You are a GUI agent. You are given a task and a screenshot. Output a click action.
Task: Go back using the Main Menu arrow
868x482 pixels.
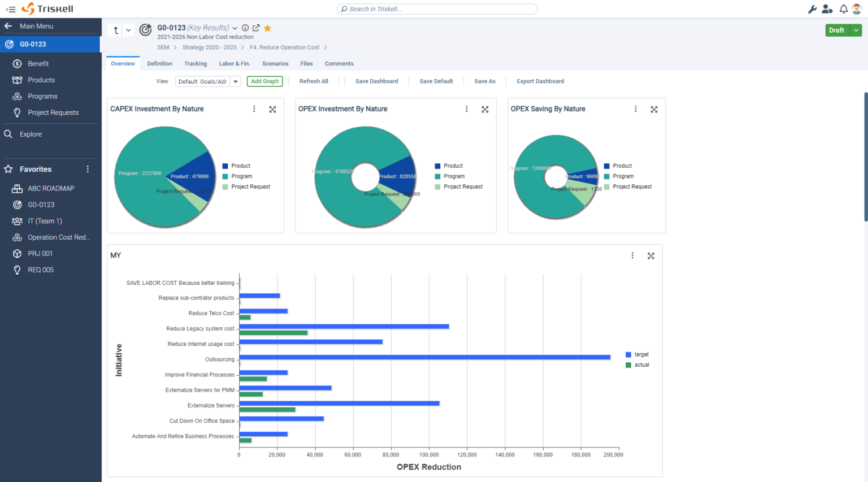[8, 26]
